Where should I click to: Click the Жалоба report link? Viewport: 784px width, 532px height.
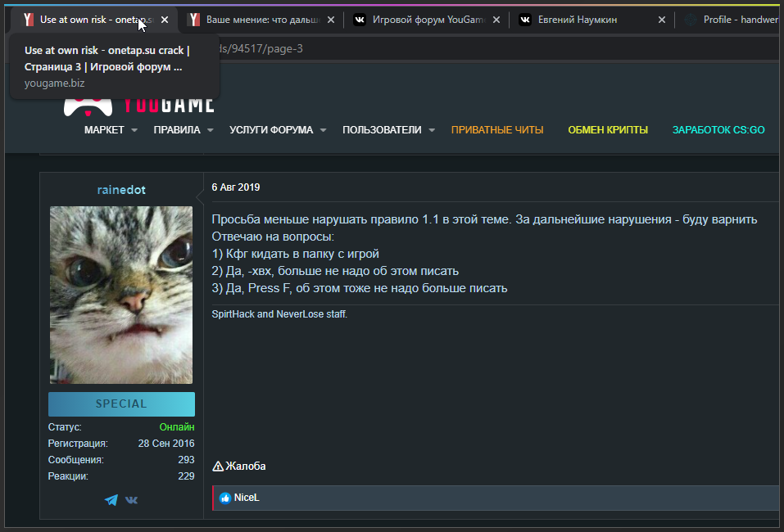click(x=246, y=466)
